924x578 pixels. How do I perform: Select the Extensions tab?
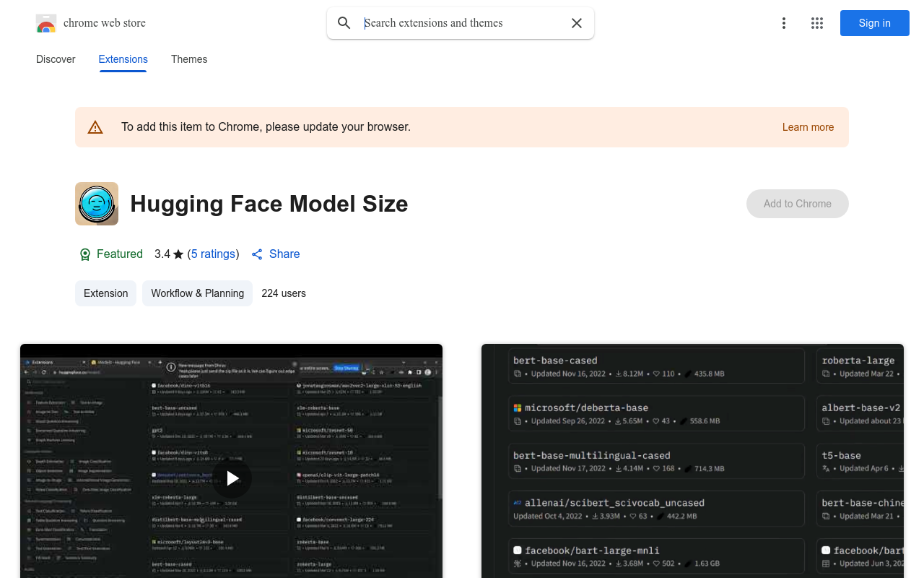coord(123,59)
